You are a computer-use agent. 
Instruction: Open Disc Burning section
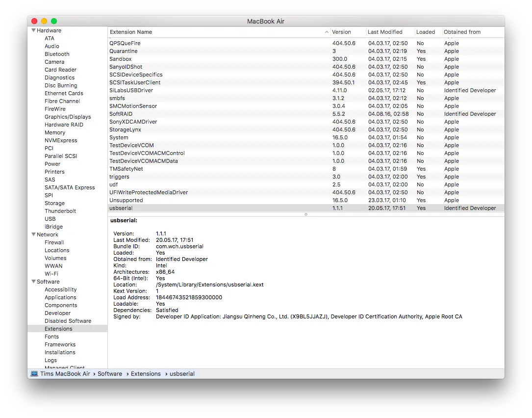point(61,85)
